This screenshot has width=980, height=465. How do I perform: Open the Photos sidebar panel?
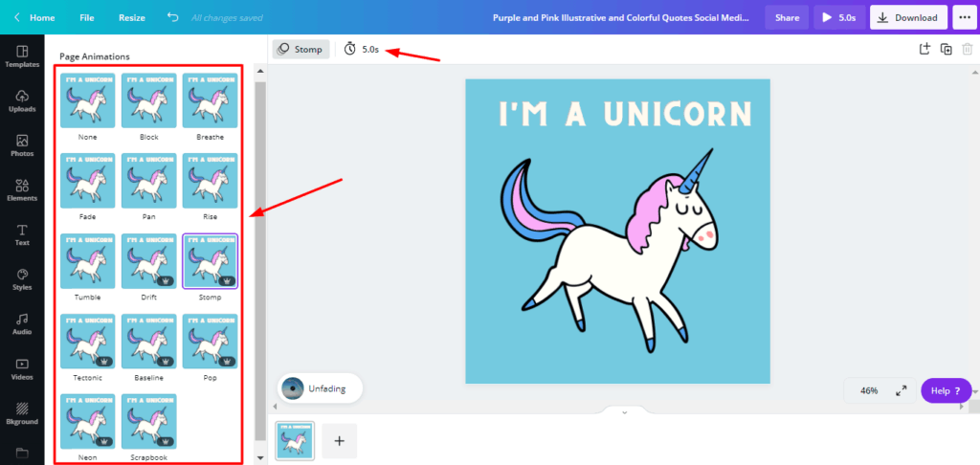pyautogui.click(x=22, y=145)
